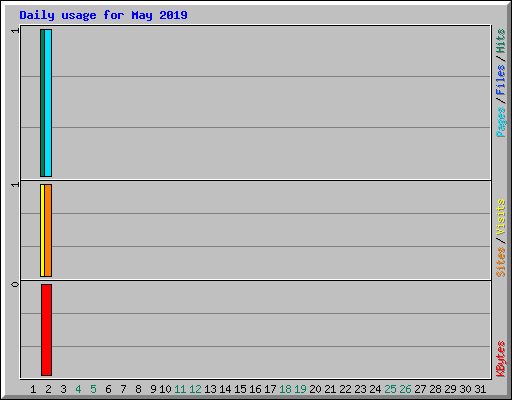The image size is (512, 400).
Task: Click green weekend day label 5
Action: [x=93, y=389]
